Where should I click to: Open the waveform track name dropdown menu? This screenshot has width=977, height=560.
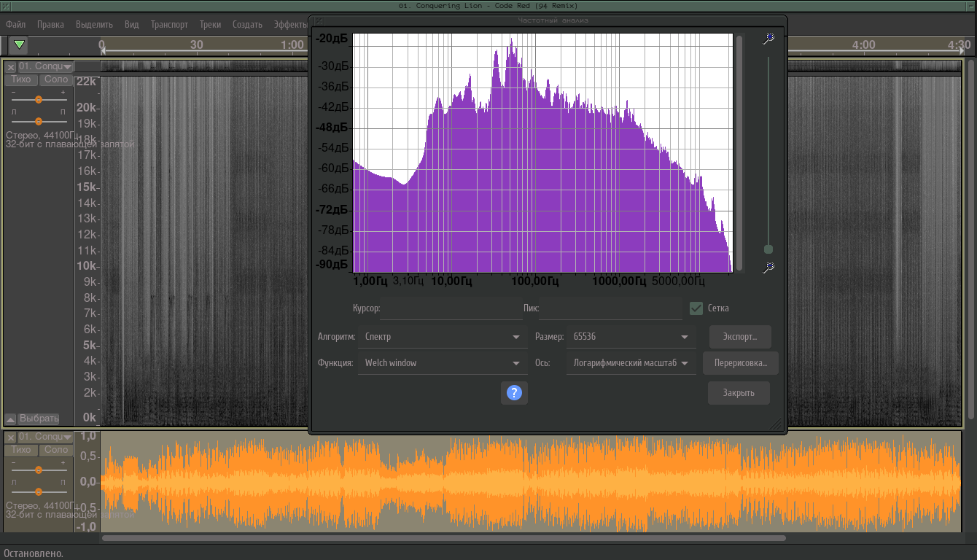[45, 437]
